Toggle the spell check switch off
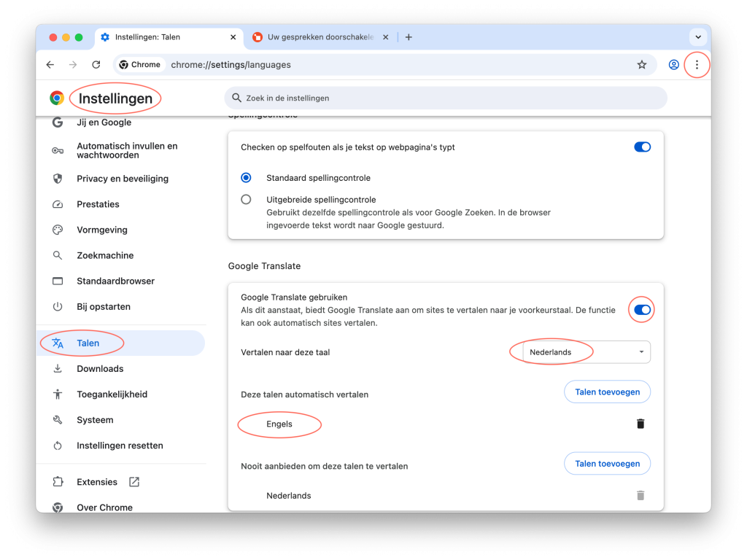 642,147
